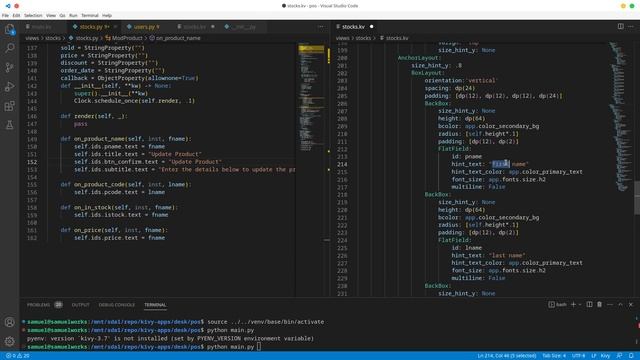Switch to the __init__.py editor tab
The width and height of the screenshot is (640, 360).
pos(244,27)
